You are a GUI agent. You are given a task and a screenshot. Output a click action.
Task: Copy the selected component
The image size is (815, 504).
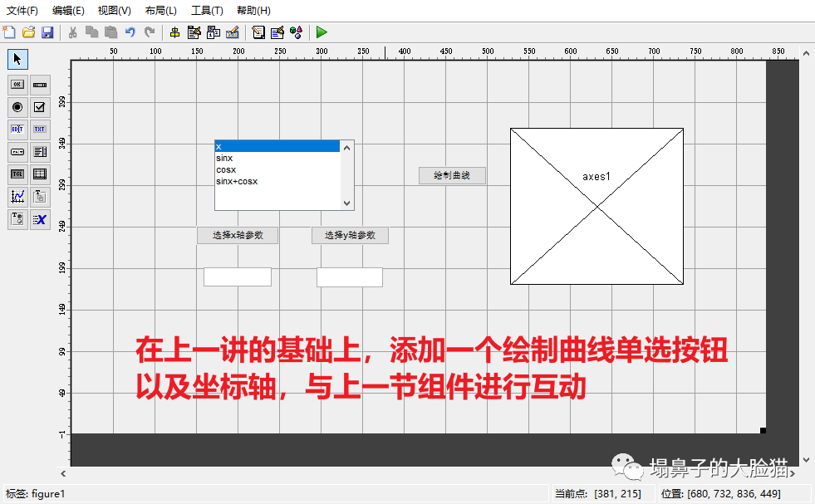(92, 32)
